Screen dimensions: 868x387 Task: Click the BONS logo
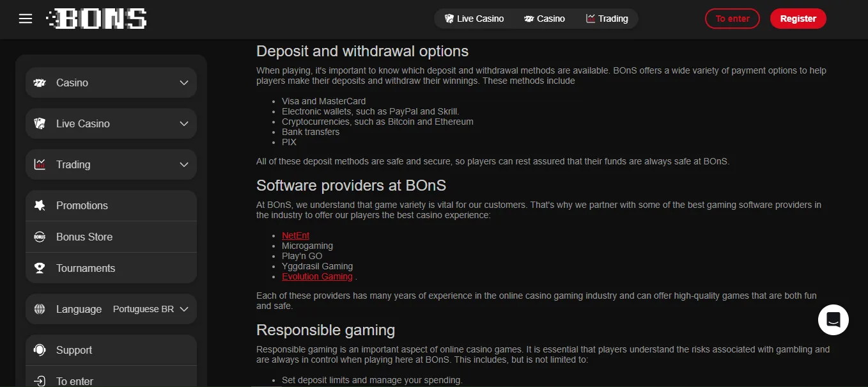[97, 19]
